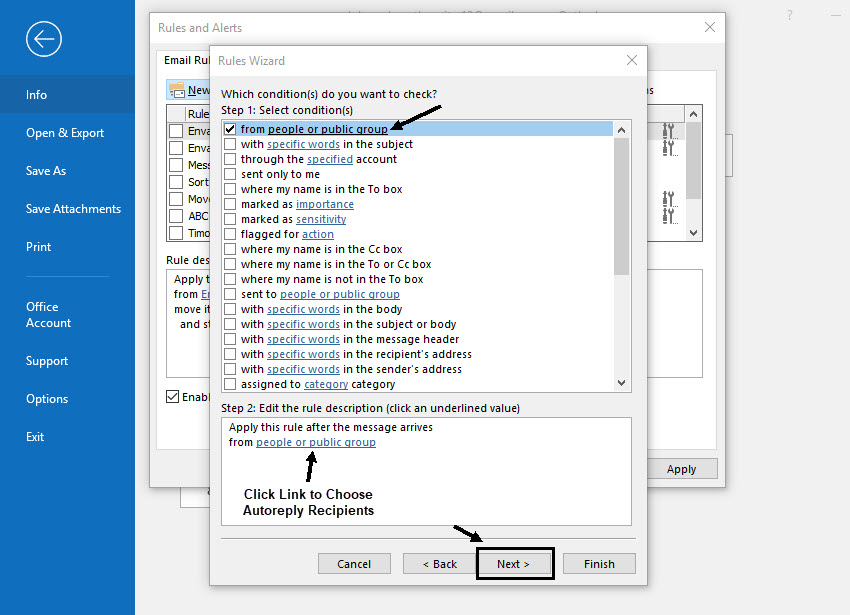Check 'where my name is in the To box'

coord(230,189)
